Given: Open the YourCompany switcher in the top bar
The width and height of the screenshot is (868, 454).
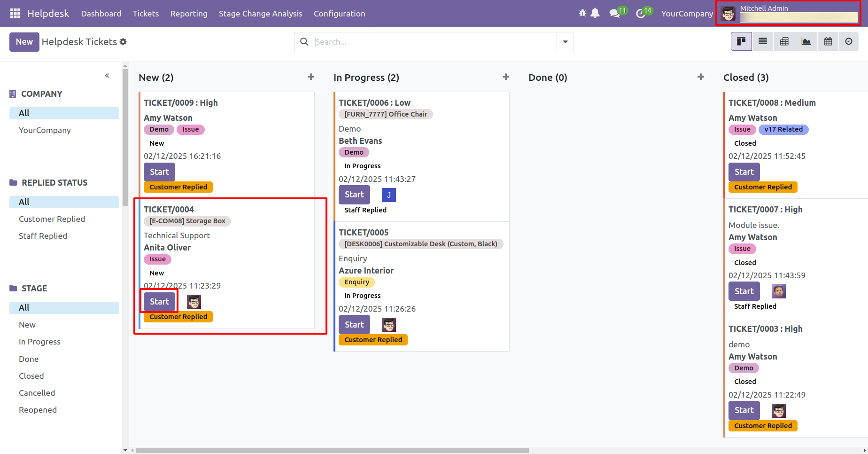Looking at the screenshot, I should (x=687, y=14).
